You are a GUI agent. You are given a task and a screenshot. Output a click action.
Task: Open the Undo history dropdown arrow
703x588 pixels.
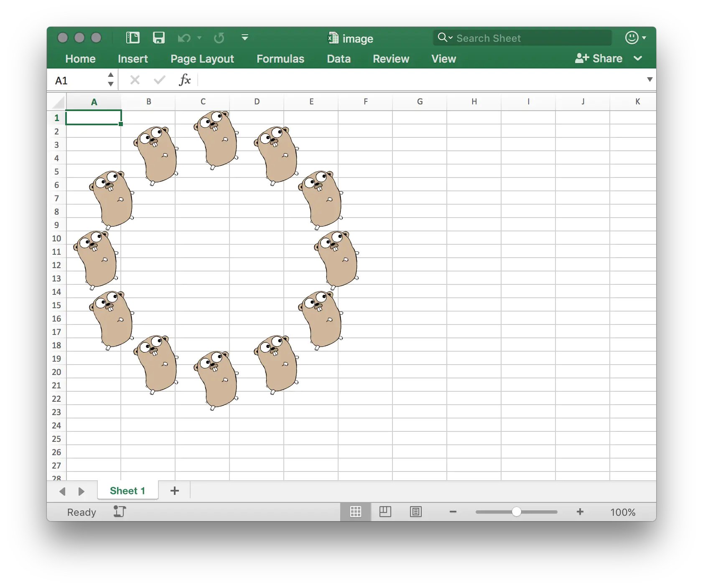pos(199,38)
